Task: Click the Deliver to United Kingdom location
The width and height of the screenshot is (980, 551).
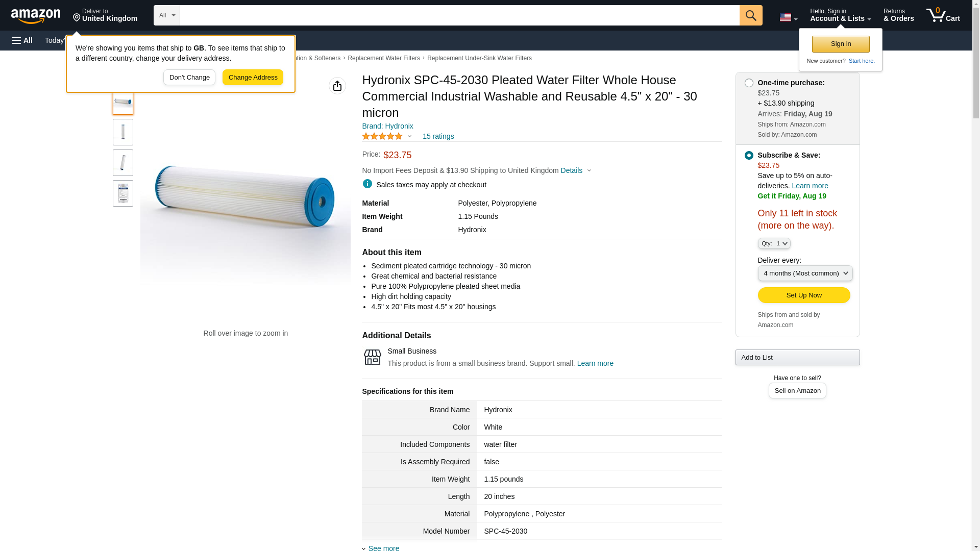Action: [105, 15]
